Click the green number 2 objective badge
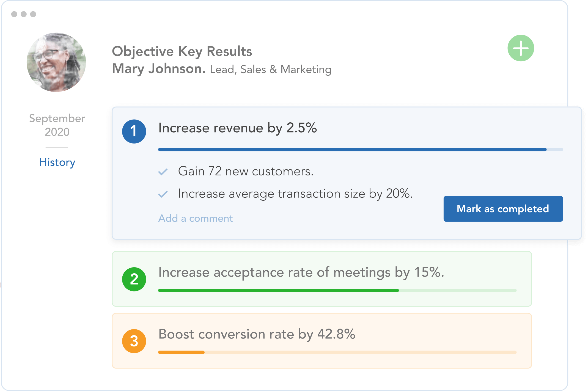 (x=134, y=279)
